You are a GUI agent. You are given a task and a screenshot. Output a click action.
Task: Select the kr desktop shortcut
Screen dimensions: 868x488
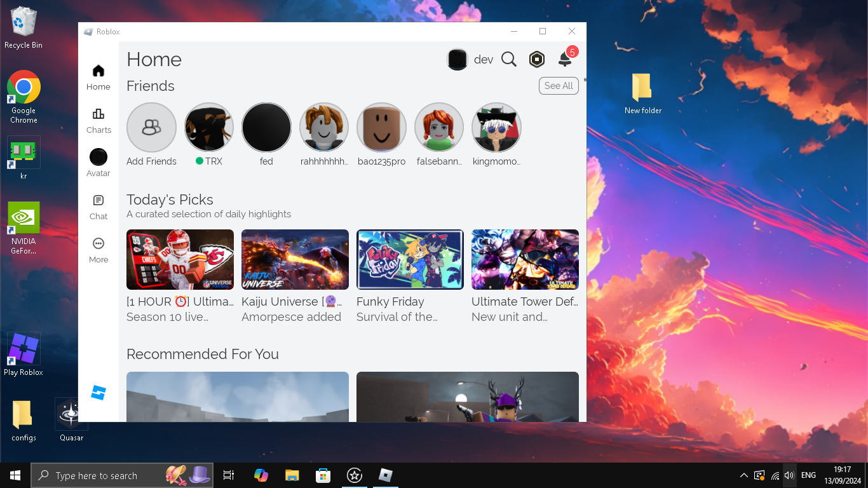tap(24, 158)
